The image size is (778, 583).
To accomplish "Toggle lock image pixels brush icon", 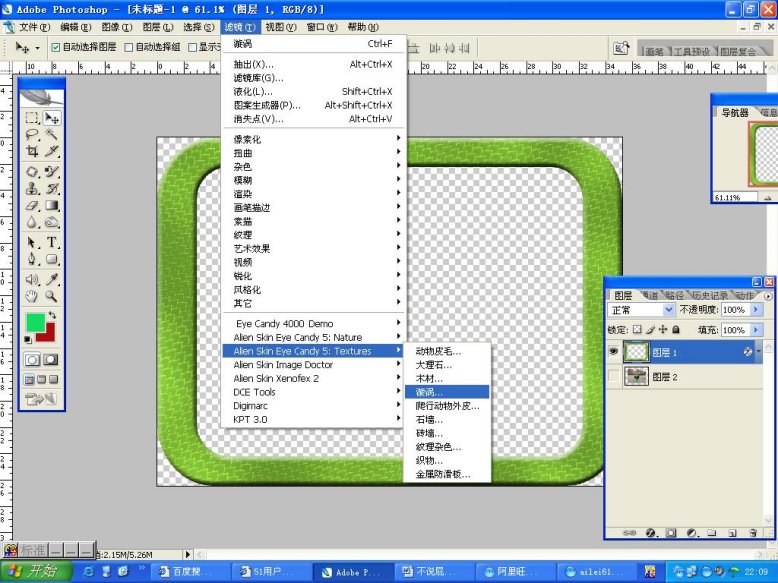I will click(x=650, y=329).
